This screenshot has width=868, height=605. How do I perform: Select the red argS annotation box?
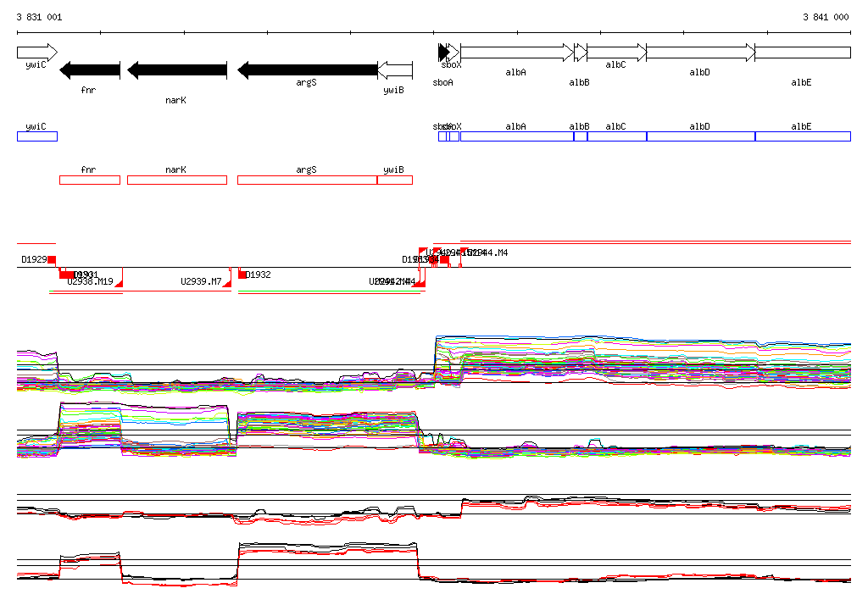coord(307,180)
